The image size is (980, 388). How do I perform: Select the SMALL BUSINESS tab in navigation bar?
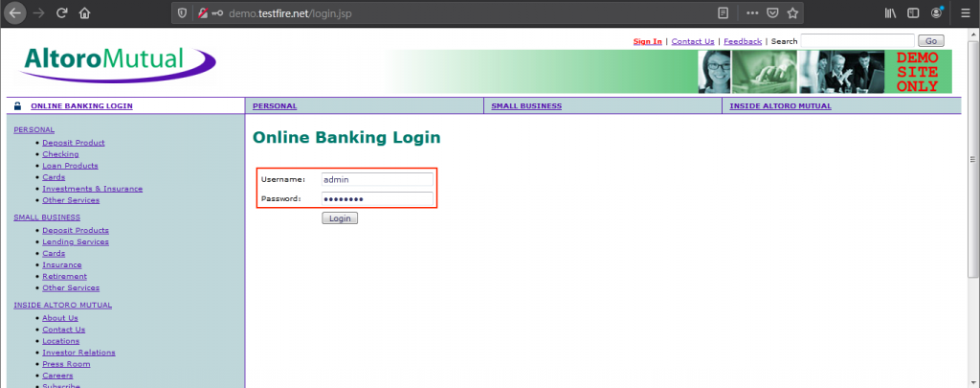coord(526,105)
